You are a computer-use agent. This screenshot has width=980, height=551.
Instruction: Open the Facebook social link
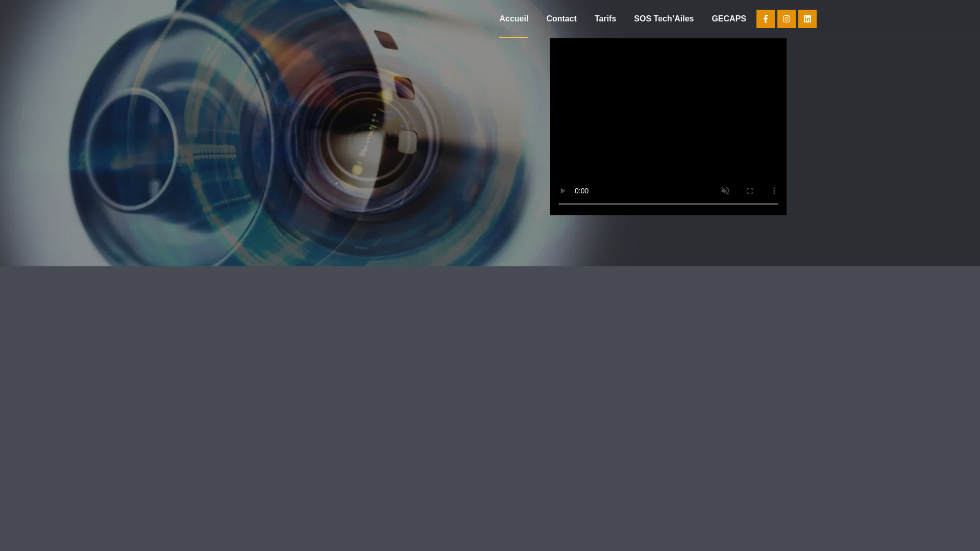765,19
